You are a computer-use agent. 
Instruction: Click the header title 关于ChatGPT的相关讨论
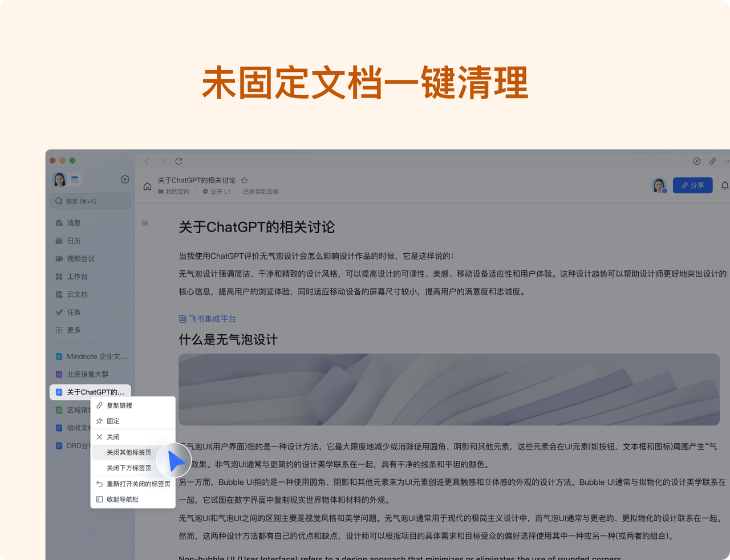(197, 180)
